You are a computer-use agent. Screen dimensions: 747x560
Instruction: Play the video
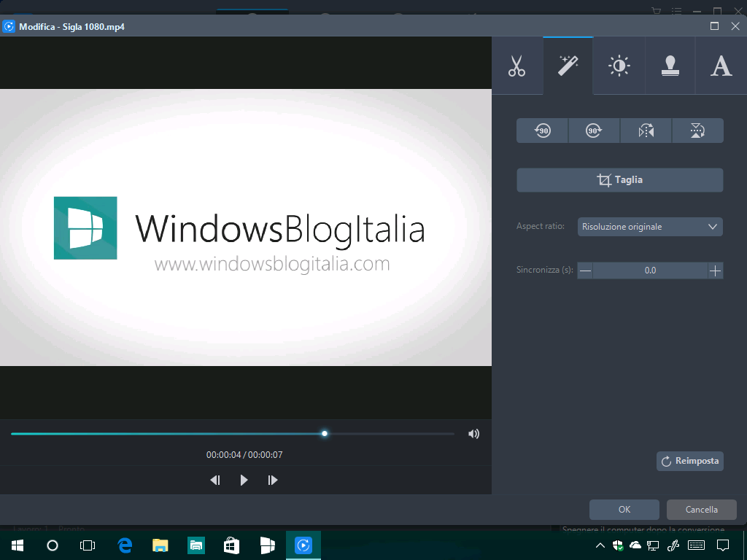(244, 480)
